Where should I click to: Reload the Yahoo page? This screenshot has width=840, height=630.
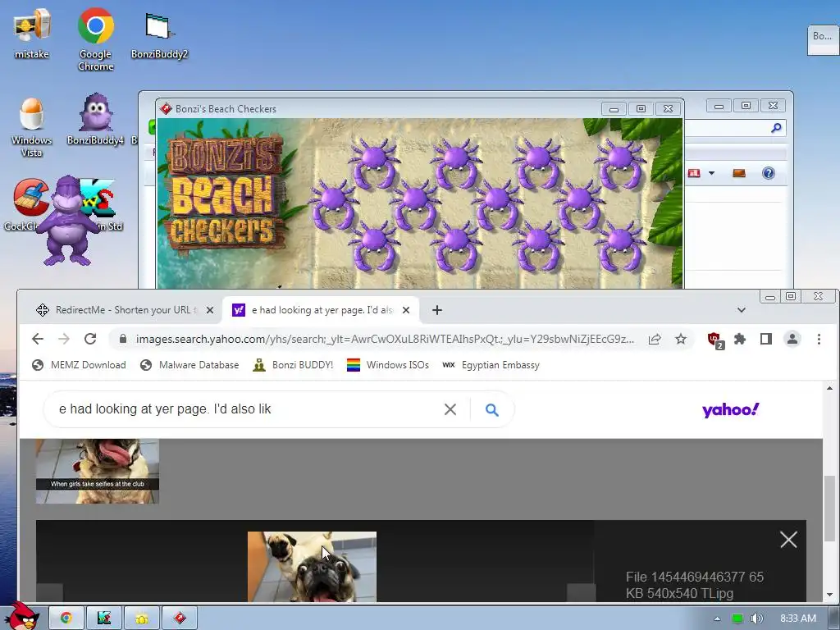tap(90, 339)
